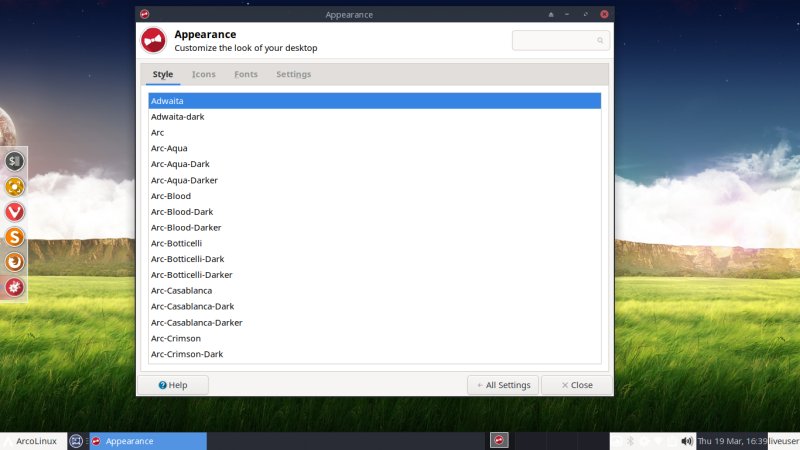Switch to the Icons tab

[204, 74]
